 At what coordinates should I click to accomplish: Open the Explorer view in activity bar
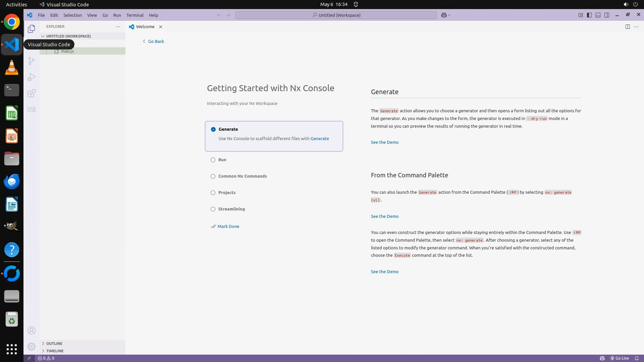click(x=31, y=29)
